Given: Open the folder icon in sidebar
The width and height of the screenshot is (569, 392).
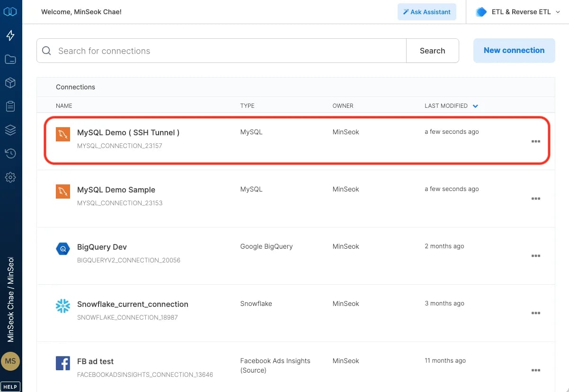Looking at the screenshot, I should coord(10,59).
